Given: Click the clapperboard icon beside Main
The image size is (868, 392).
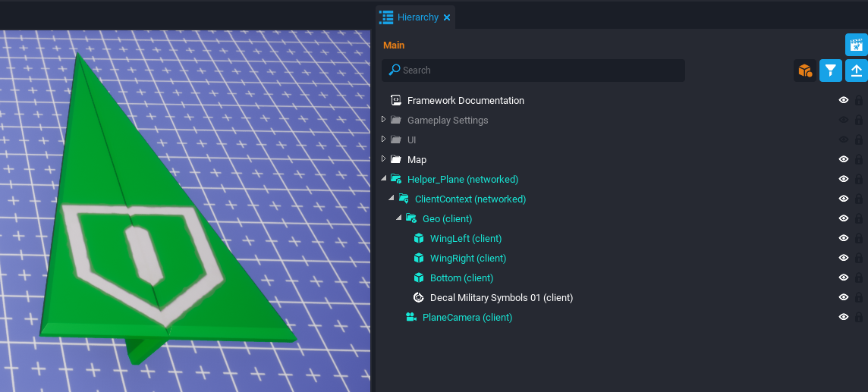Looking at the screenshot, I should click(856, 45).
